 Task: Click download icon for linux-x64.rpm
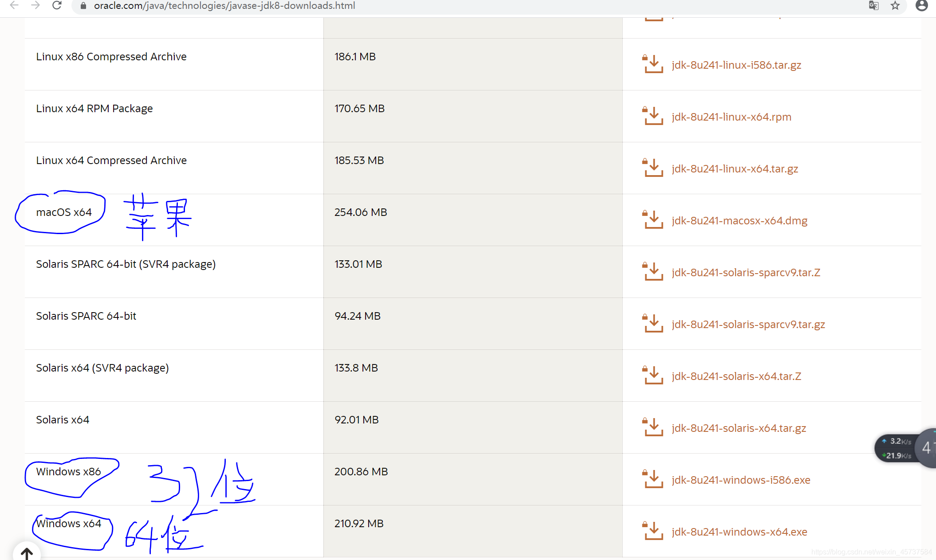pos(653,116)
